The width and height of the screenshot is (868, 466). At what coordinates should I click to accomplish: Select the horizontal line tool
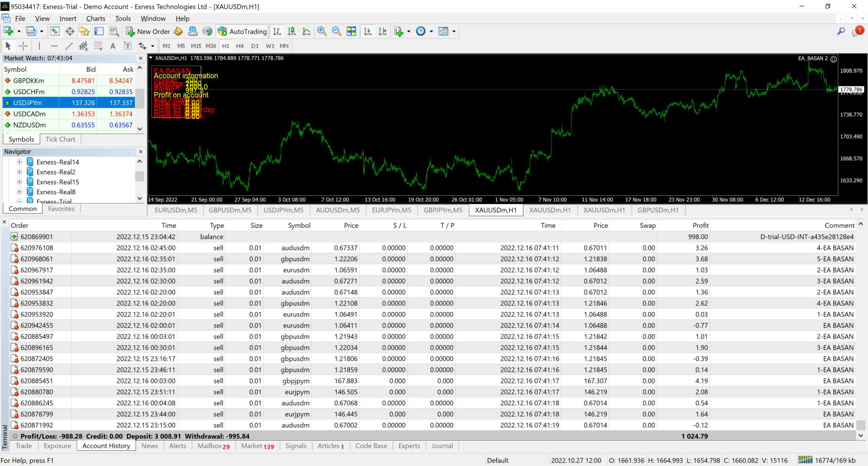pos(54,46)
